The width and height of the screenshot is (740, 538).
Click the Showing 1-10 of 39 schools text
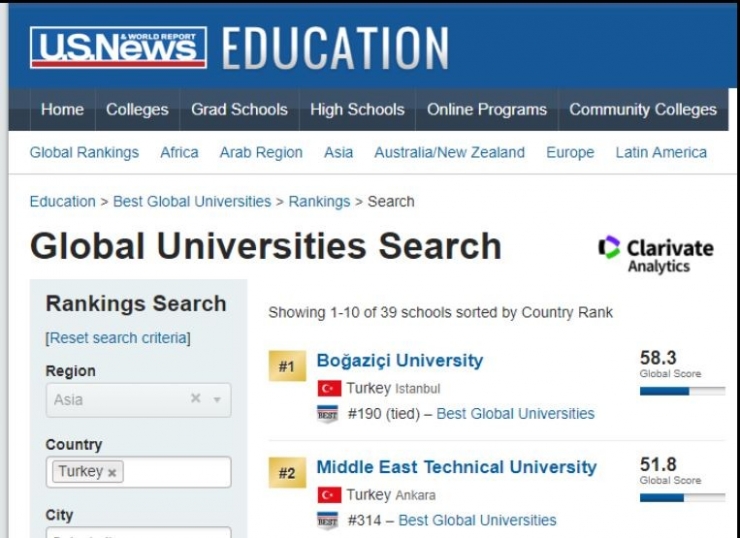pyautogui.click(x=440, y=312)
